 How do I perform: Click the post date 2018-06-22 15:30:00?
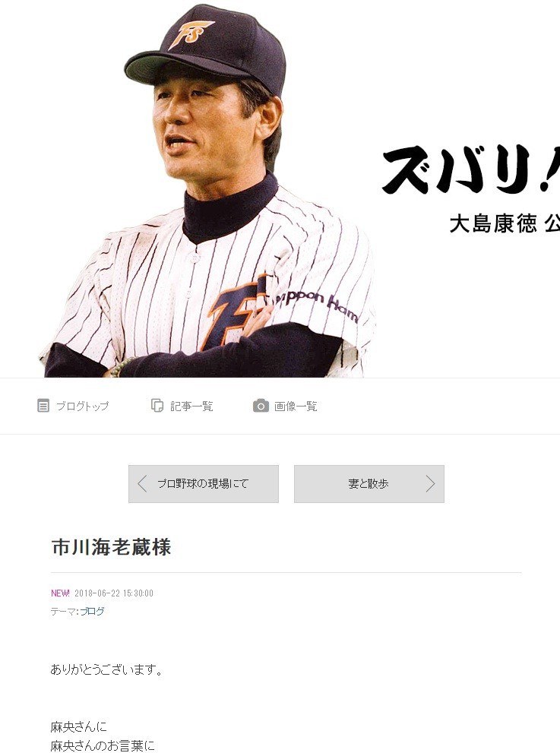114,593
